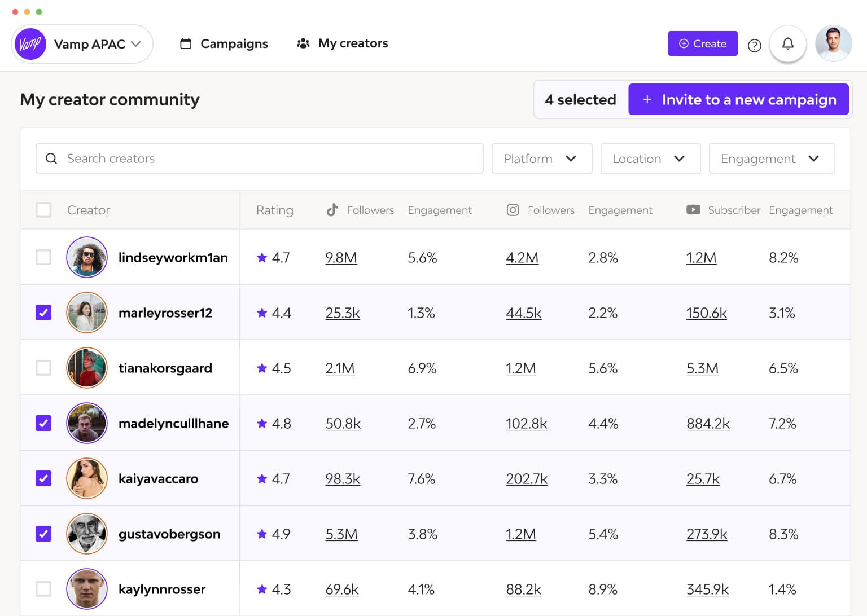This screenshot has height=616, width=867.
Task: Open the Location filter dropdown
Action: (650, 159)
